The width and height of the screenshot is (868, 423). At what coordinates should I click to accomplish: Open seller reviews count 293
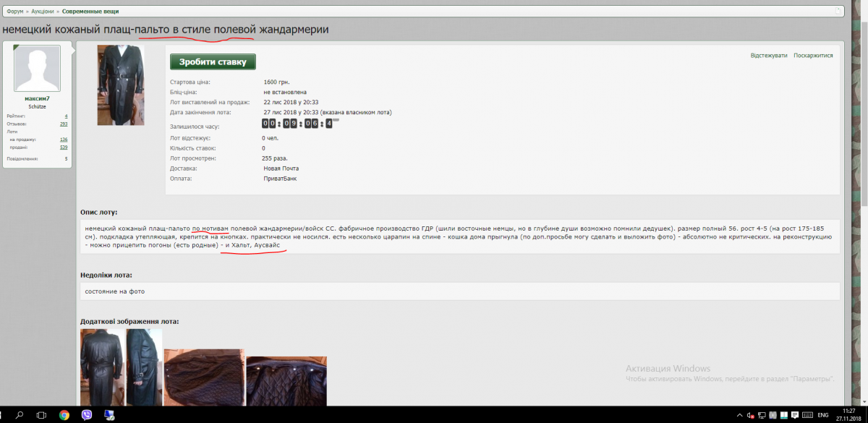[x=64, y=124]
